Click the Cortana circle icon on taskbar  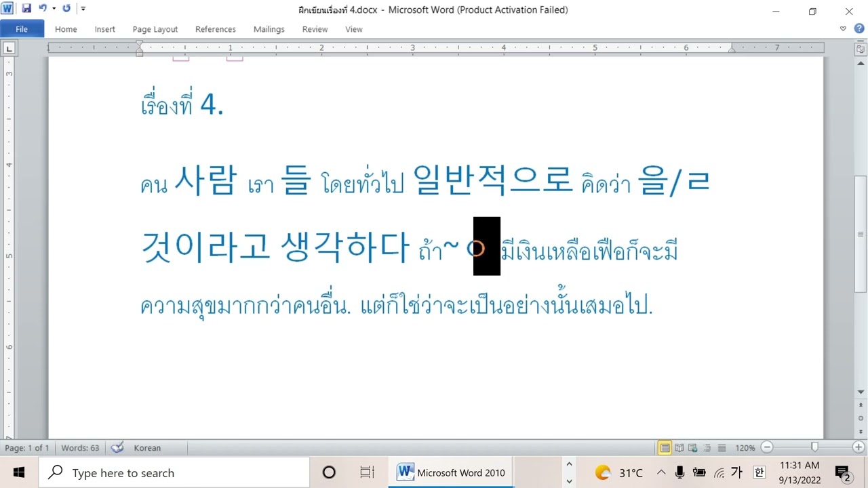pyautogui.click(x=329, y=472)
